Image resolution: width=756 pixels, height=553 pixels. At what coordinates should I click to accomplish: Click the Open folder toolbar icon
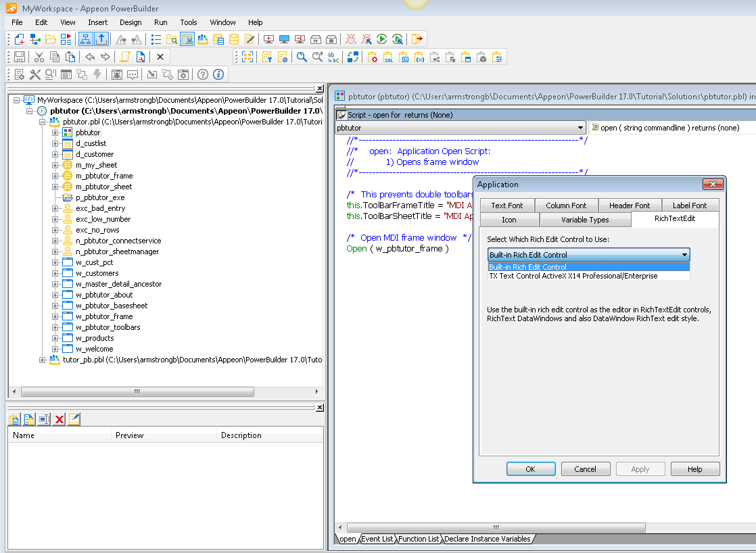tap(50, 39)
